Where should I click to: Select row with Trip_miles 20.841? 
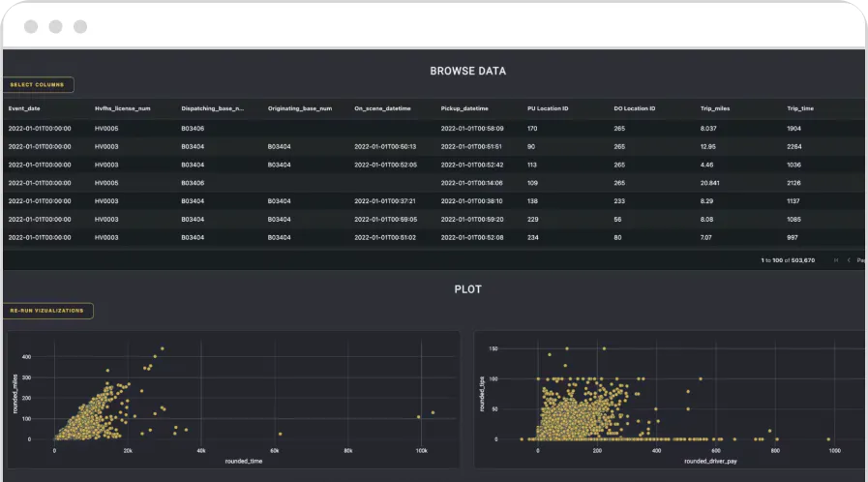coord(434,183)
